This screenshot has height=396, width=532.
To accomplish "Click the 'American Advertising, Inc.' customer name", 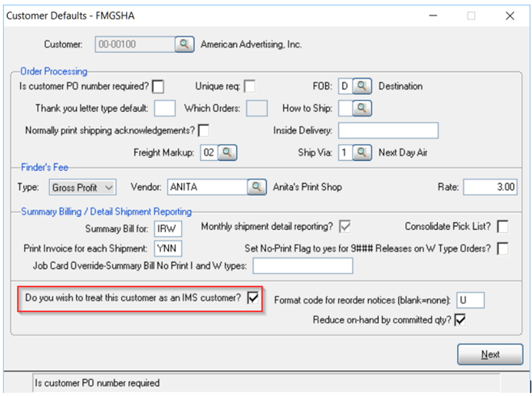I will 251,44.
